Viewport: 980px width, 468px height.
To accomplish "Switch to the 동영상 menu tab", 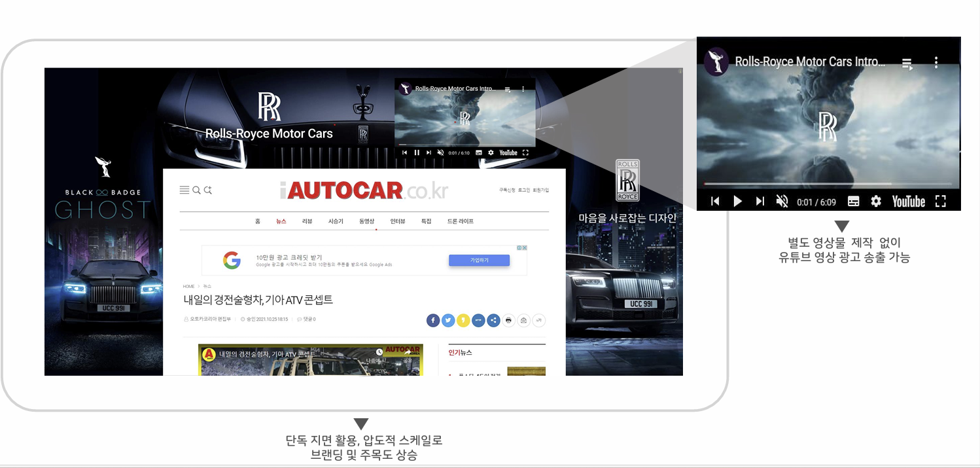I will (x=366, y=221).
